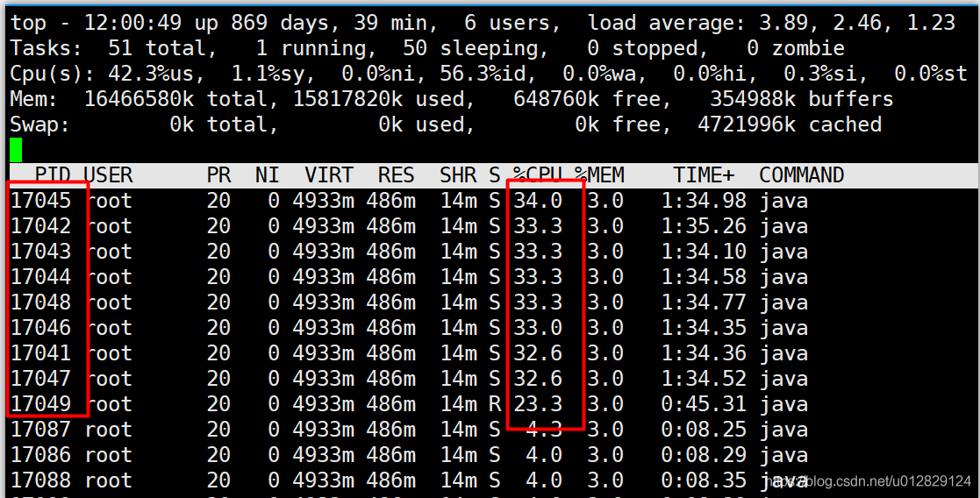Click the SHR column header
This screenshot has width=980, height=498.
(458, 175)
